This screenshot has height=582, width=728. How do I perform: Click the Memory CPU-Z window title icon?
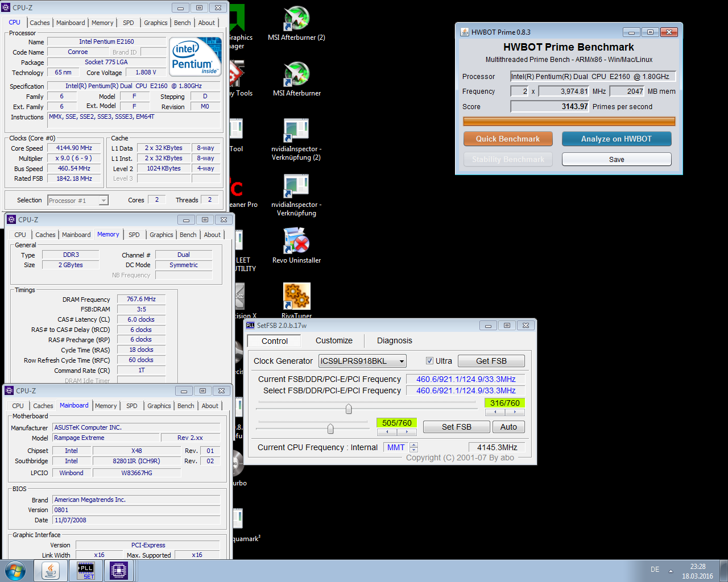tap(11, 219)
